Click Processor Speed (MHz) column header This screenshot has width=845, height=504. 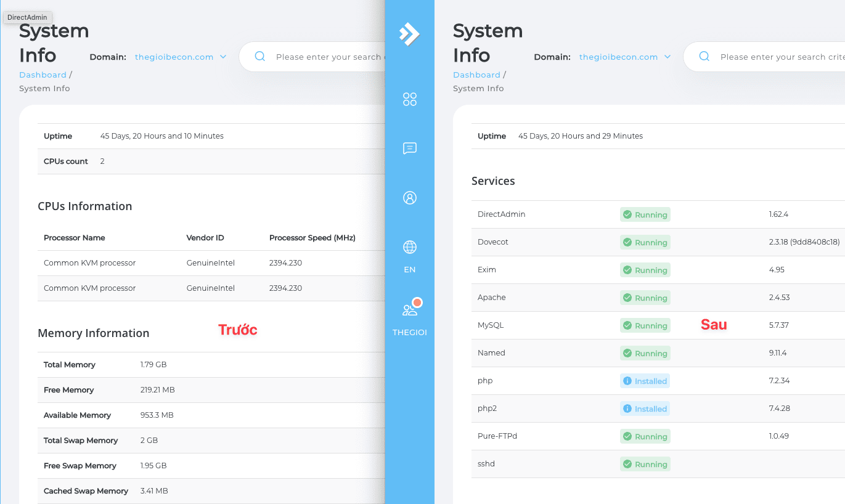click(312, 238)
